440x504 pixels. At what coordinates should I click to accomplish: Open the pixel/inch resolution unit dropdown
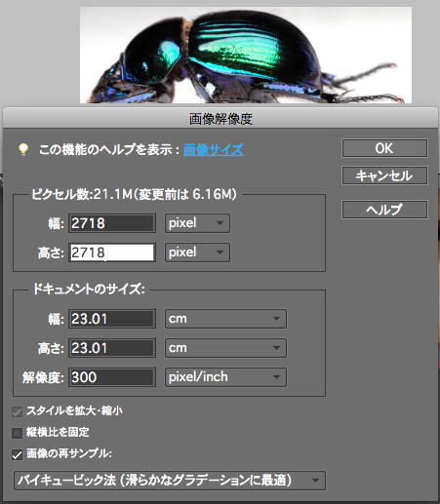coord(225,377)
